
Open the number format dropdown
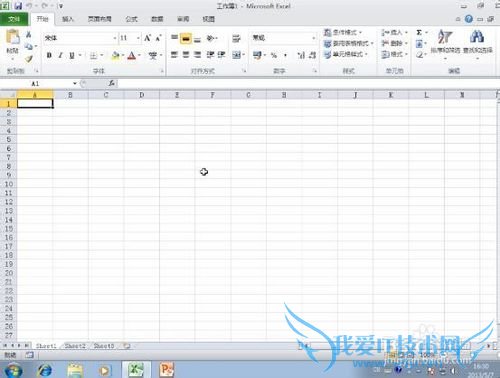pos(314,38)
